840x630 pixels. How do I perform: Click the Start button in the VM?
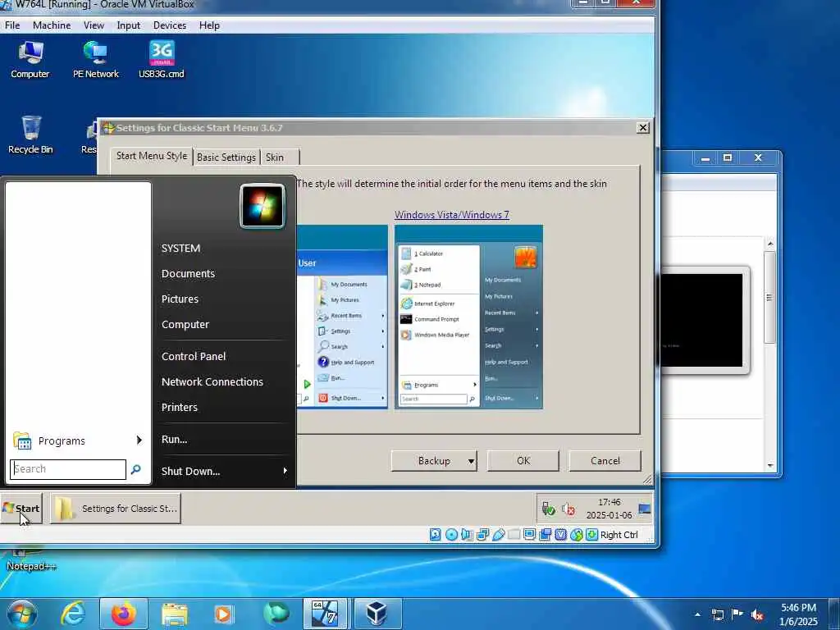[x=21, y=509]
